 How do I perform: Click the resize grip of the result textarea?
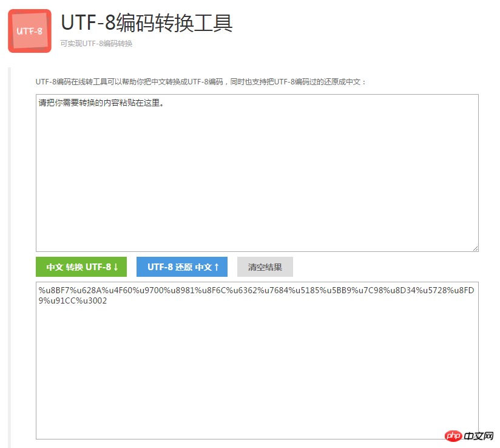[x=476, y=436]
